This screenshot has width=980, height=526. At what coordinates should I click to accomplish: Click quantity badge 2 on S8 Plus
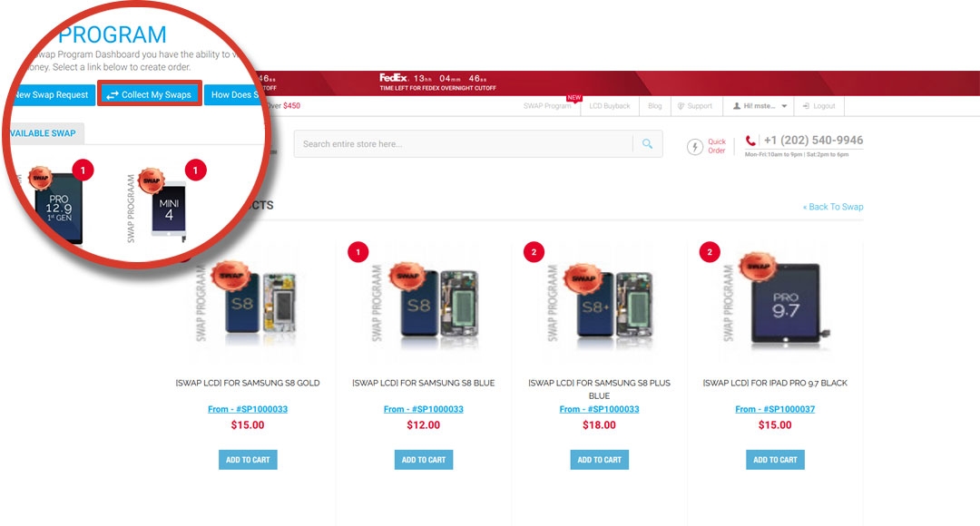pos(534,252)
